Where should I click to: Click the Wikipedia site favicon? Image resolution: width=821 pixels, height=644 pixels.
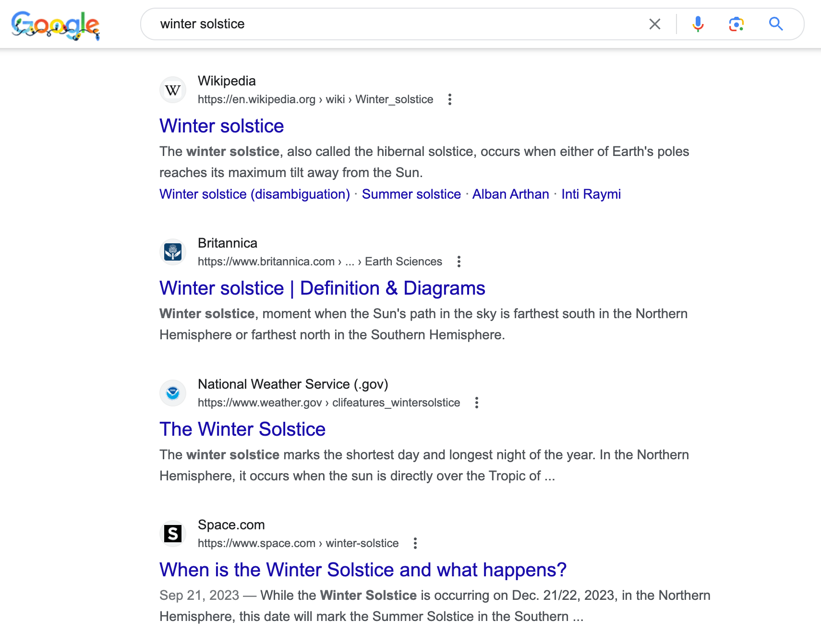[x=172, y=89]
